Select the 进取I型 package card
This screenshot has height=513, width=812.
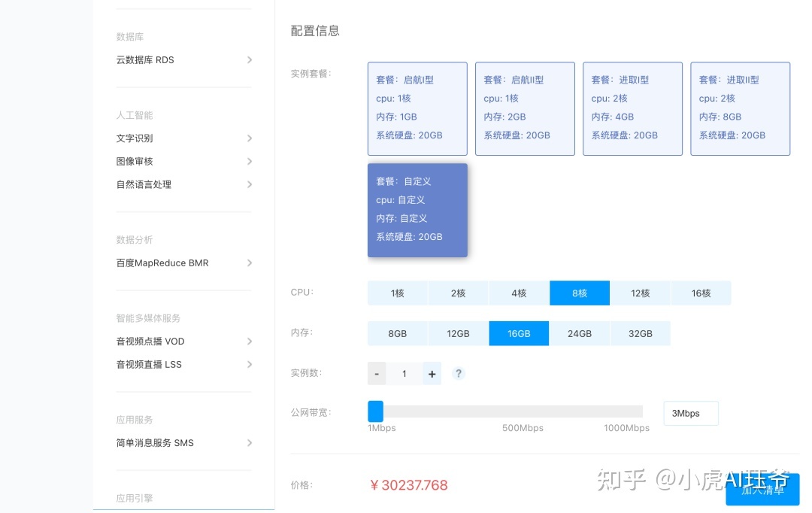tap(633, 109)
